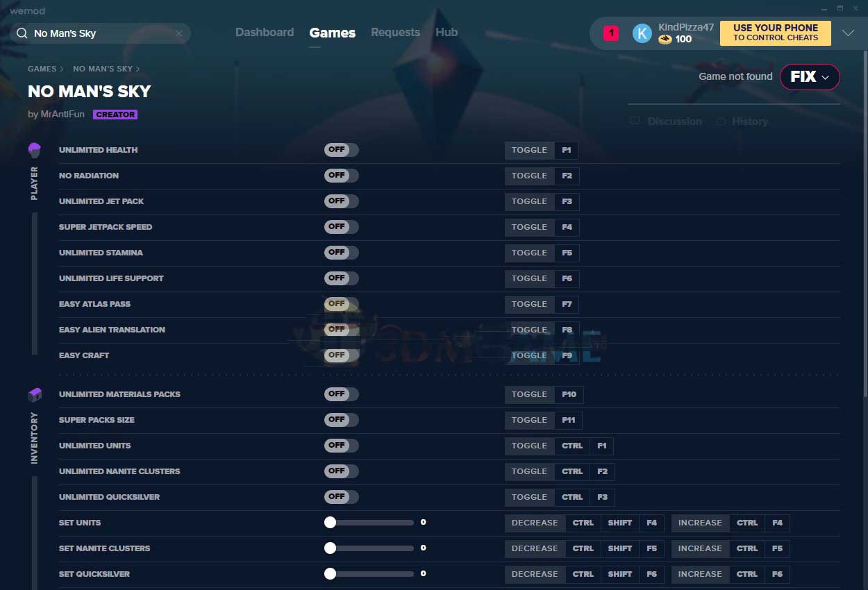This screenshot has height=590, width=868.
Task: Open the FIX dropdown button
Action: 810,77
